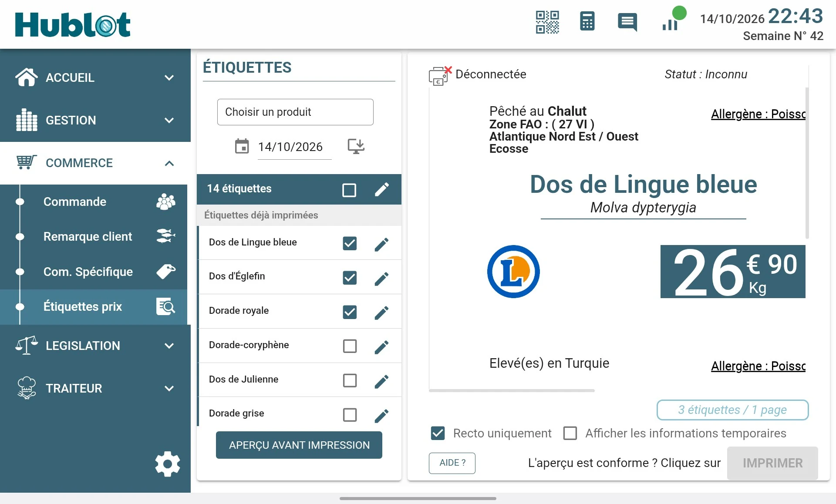
Task: Click the Choisir un produit field
Action: click(x=295, y=112)
